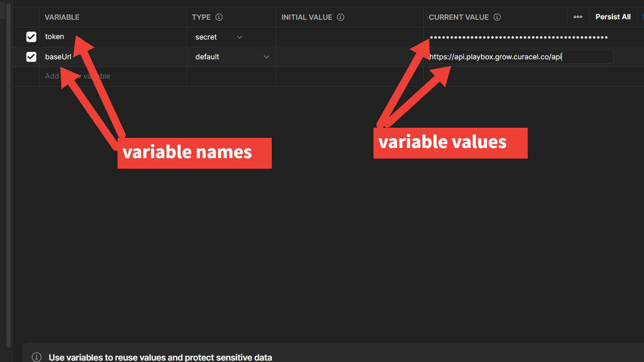644x362 pixels.
Task: Uncheck the token variable checkbox
Action: pyautogui.click(x=31, y=37)
